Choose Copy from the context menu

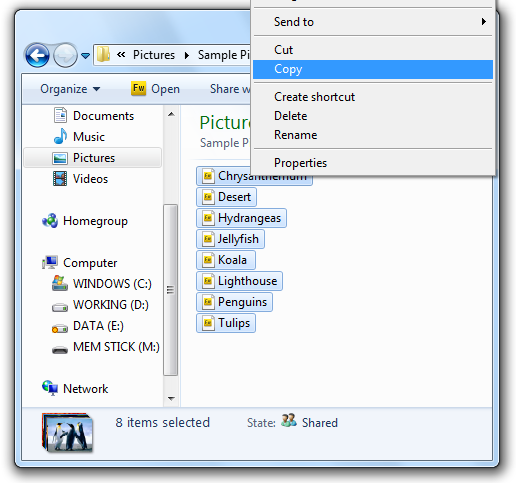click(373, 69)
